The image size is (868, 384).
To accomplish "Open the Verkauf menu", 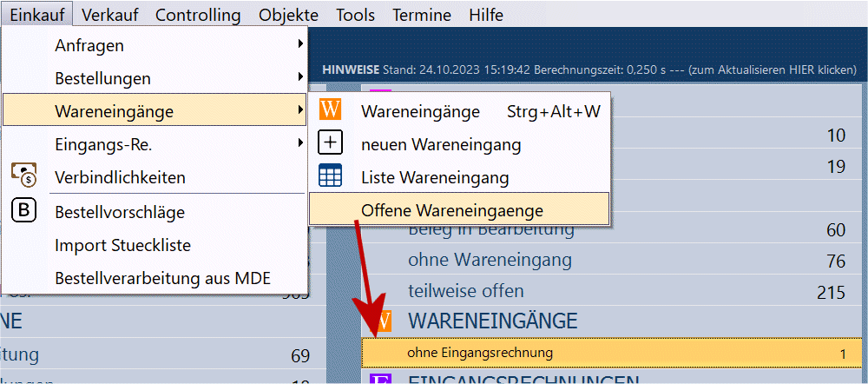I will [110, 15].
